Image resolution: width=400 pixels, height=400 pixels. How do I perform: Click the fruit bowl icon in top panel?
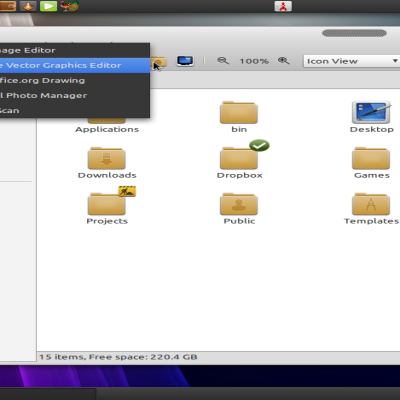click(70, 6)
